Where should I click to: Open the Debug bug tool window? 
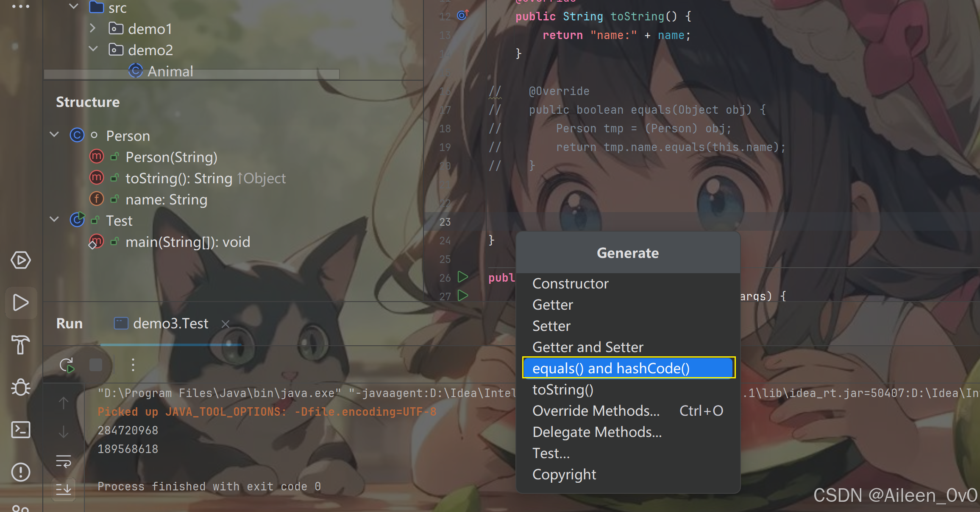tap(21, 387)
